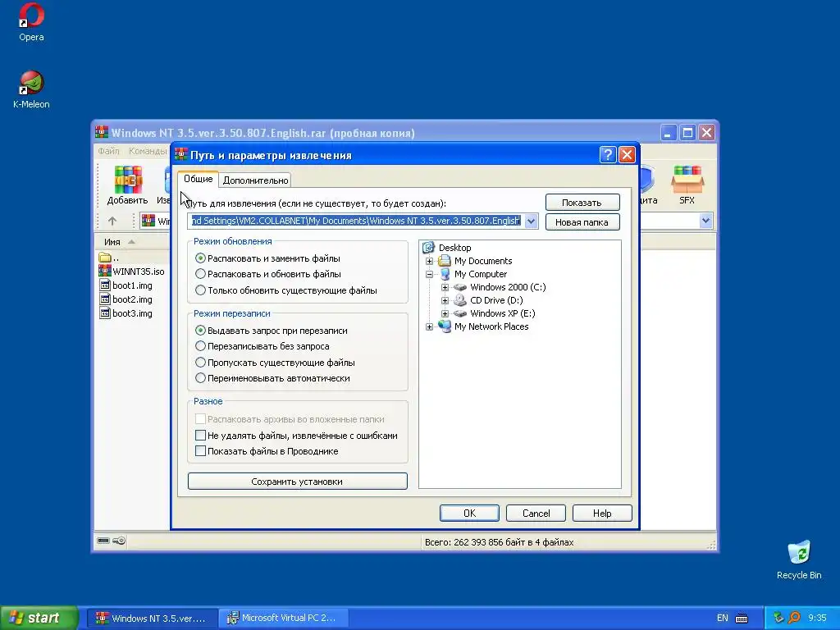Click the up-one-level arrow in WinRAR
The image size is (840, 630).
click(112, 221)
